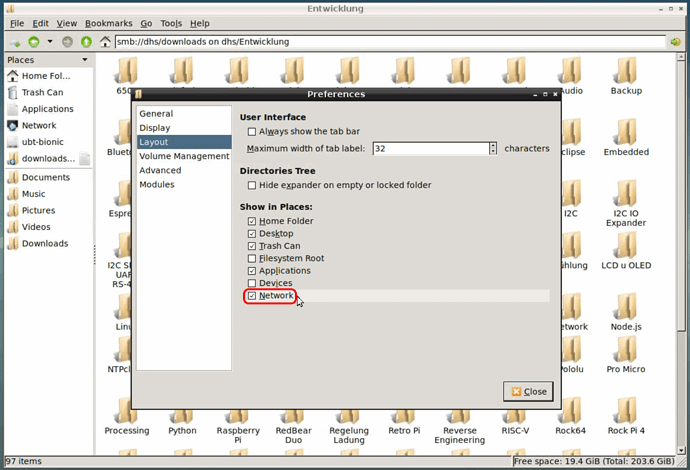Click the Home folder toolbar icon
This screenshot has height=470, width=690.
click(x=105, y=42)
